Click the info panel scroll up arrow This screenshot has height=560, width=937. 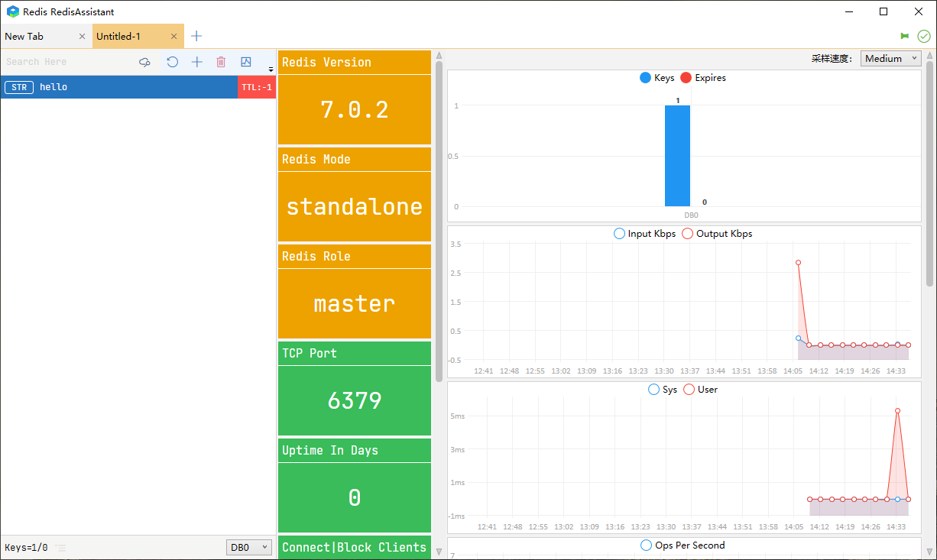coord(439,56)
